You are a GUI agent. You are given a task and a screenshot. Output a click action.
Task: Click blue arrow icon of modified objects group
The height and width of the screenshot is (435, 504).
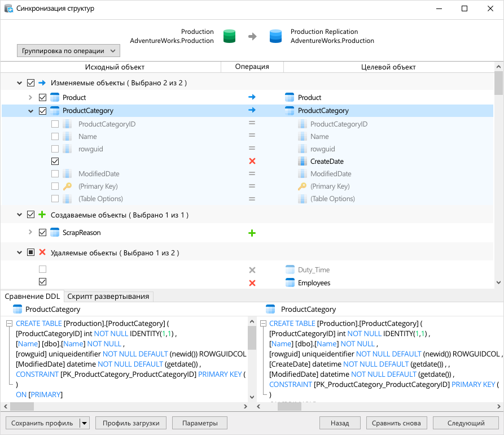[x=42, y=82]
